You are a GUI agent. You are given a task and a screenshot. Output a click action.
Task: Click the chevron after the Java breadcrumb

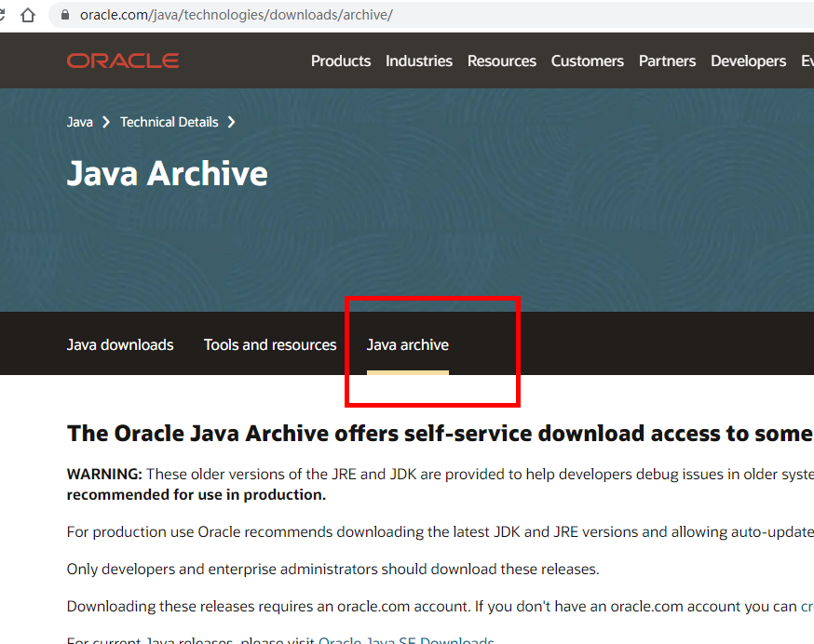point(106,122)
